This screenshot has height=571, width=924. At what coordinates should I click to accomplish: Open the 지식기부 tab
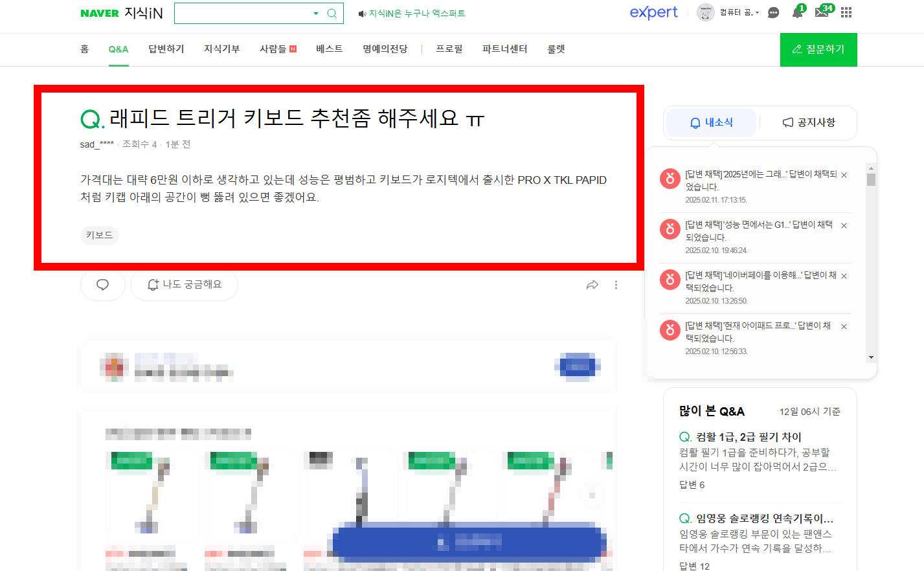(222, 49)
